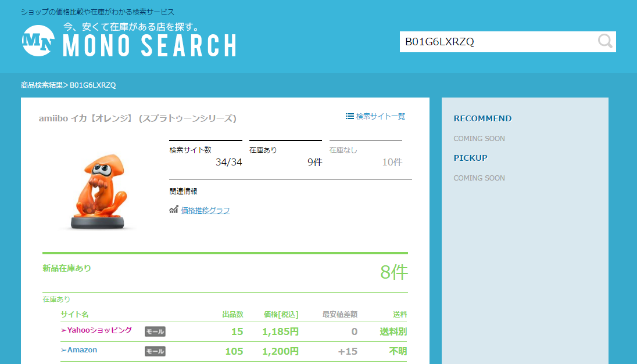
Task: Click the 最安値差額 column header
Action: coord(340,315)
